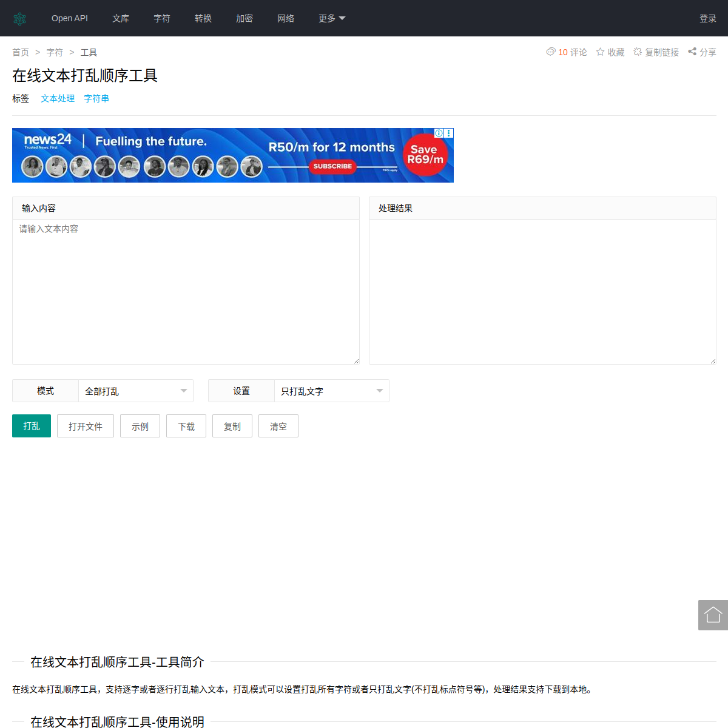Screen dimensions: 728x728
Task: Click the 输入内容 panel header
Action: (186, 208)
